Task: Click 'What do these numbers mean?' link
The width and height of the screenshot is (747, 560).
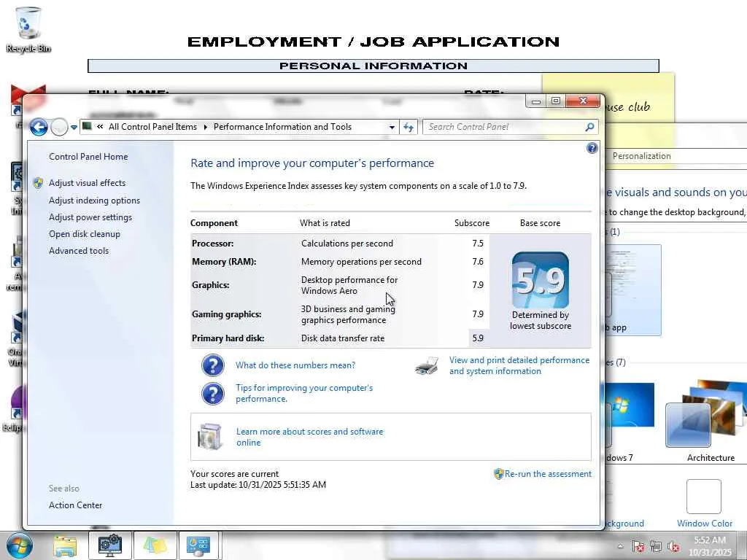Action: pos(295,365)
